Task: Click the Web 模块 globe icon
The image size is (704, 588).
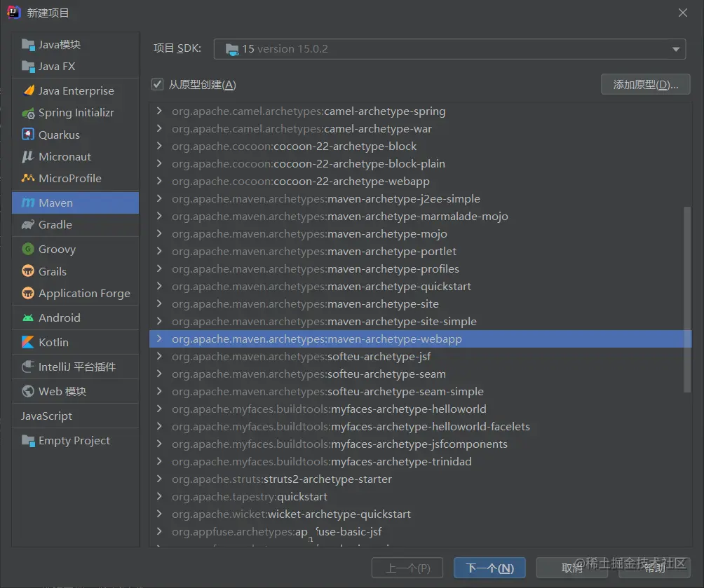Action: (28, 391)
